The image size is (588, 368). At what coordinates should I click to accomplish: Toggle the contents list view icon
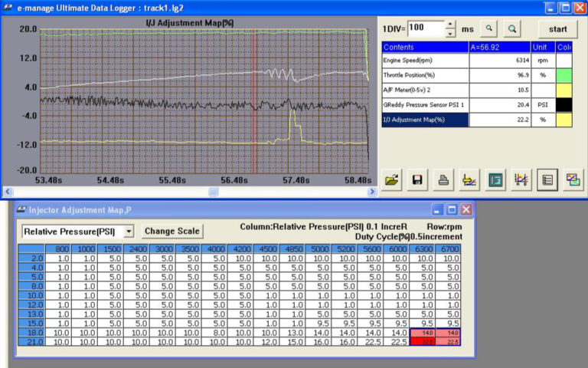click(x=547, y=180)
